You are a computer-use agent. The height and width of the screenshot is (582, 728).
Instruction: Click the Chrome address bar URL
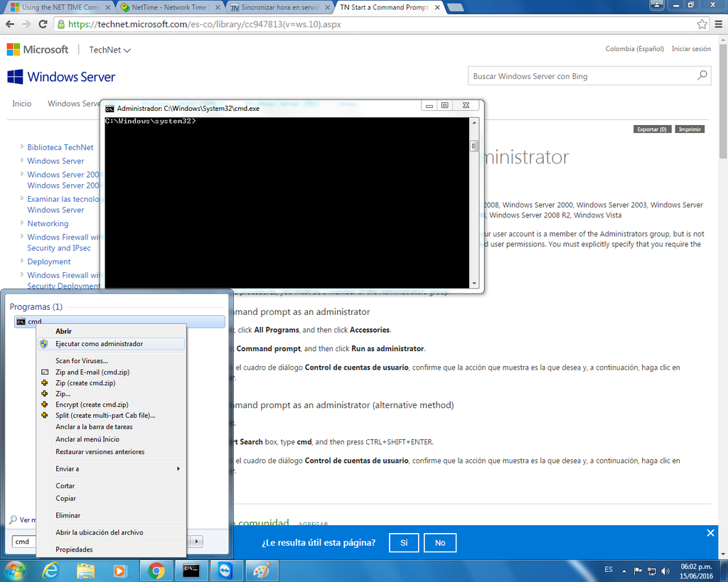[204, 24]
